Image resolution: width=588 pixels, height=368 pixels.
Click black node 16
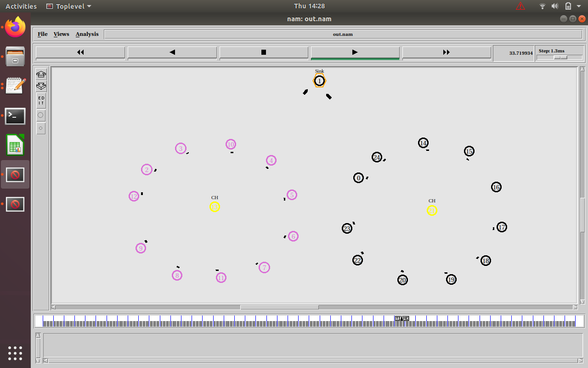coord(496,187)
